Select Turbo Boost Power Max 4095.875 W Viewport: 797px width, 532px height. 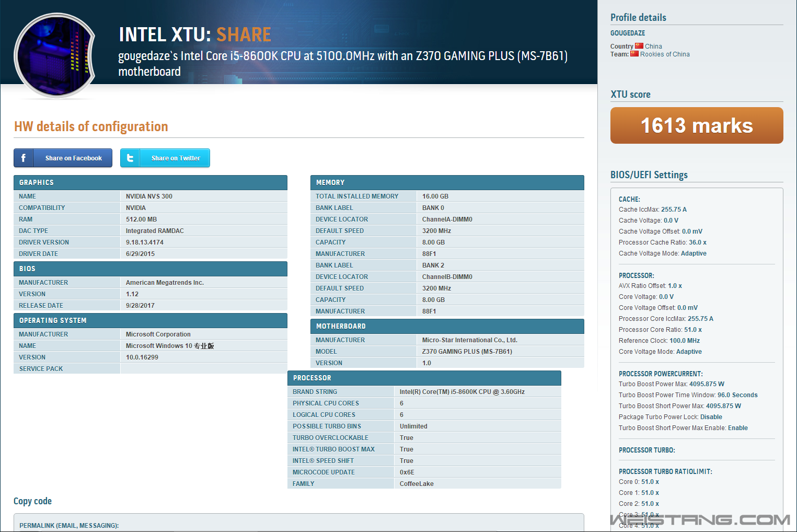[672, 384]
